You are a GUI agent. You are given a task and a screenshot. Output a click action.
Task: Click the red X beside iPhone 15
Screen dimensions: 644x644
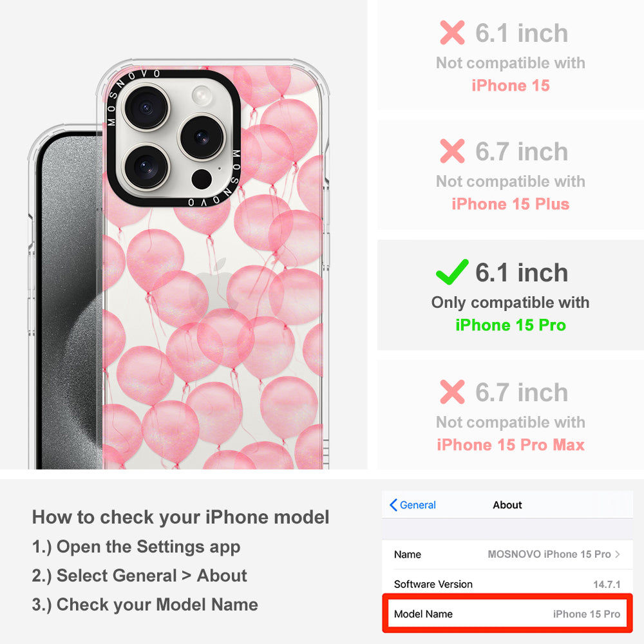coord(452,32)
